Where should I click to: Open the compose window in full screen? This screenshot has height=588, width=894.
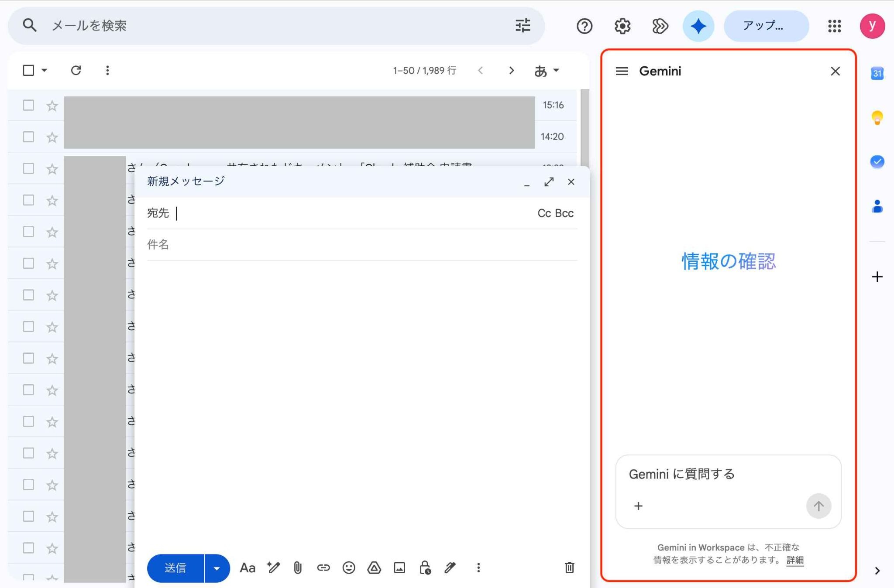(549, 182)
